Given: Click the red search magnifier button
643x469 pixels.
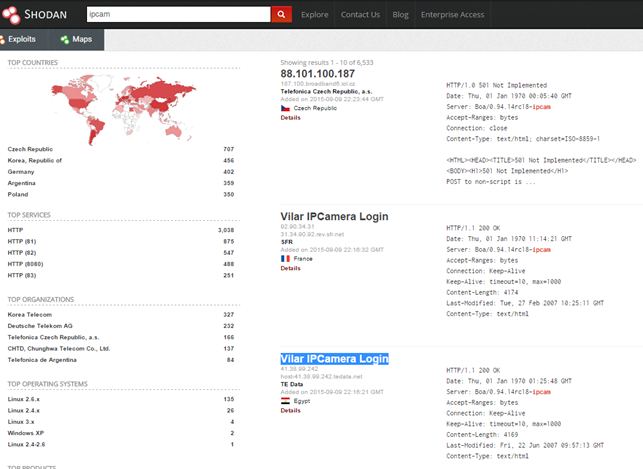Looking at the screenshot, I should point(282,15).
